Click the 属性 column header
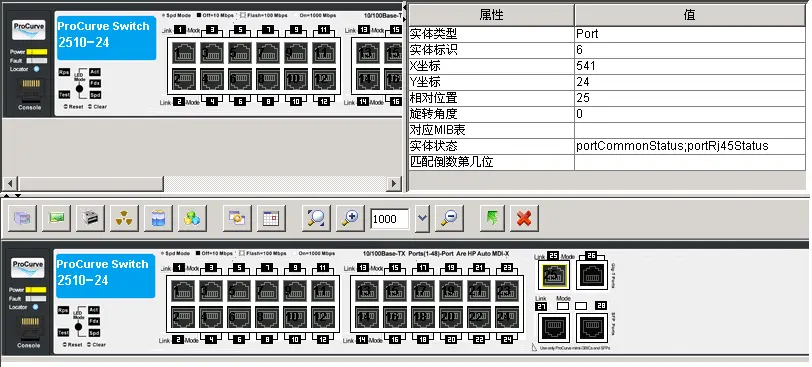812x367 pixels. 491,15
